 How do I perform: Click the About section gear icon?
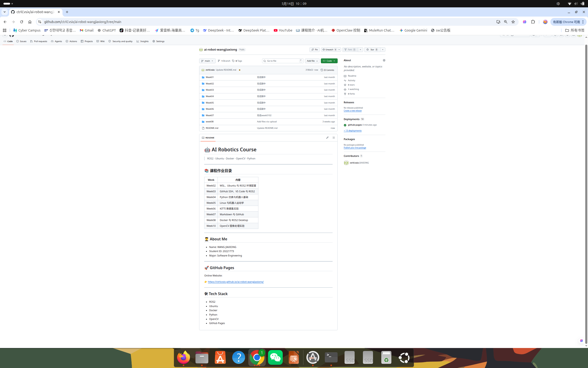(384, 60)
